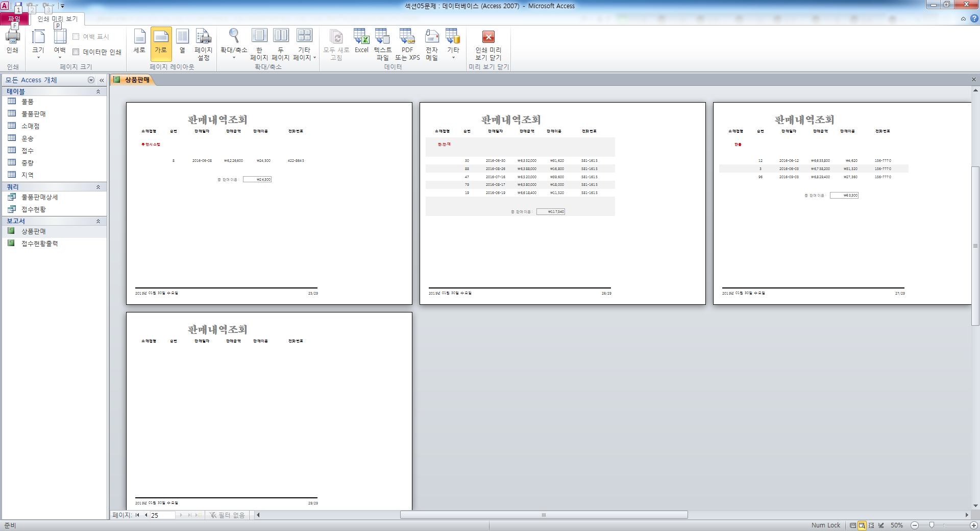Click 인쇄 미리 보기 닫기 red X icon
The image size is (980, 531).
point(488,37)
